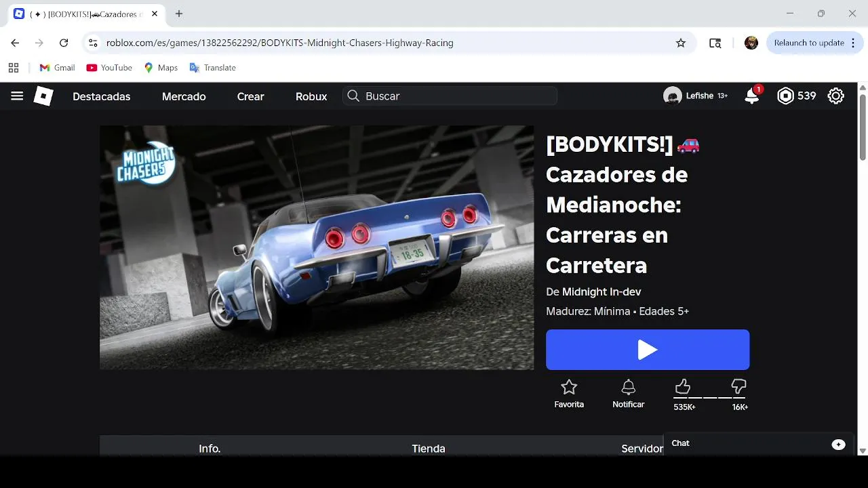Close the BODYKITS Roblox tab
This screenshot has height=488, width=868.
155,14
